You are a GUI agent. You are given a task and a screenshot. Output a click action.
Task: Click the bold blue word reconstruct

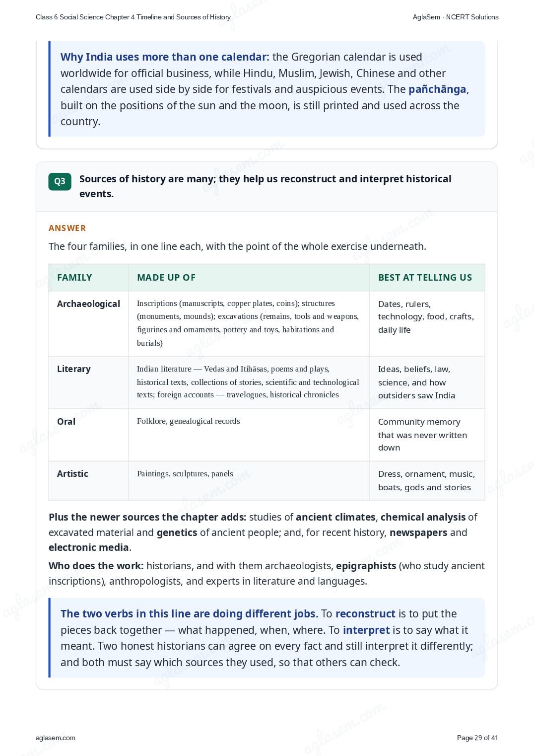coord(365,614)
